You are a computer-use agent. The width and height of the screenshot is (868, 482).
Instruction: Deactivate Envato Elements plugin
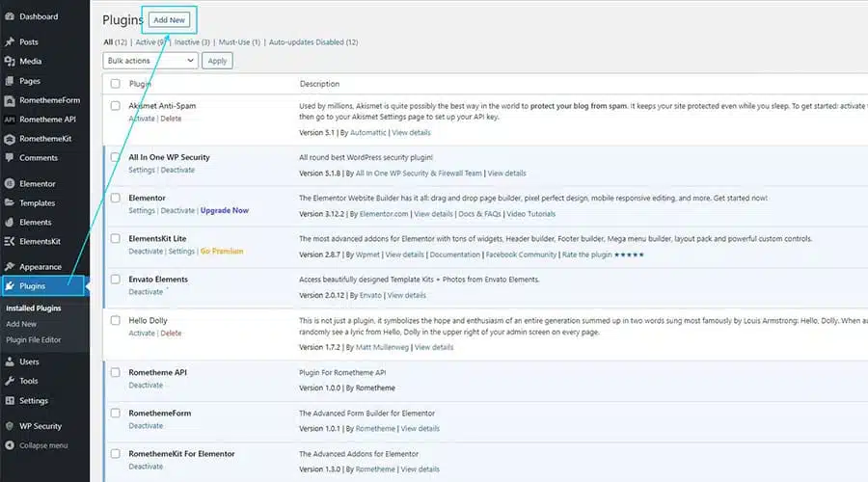coord(146,292)
